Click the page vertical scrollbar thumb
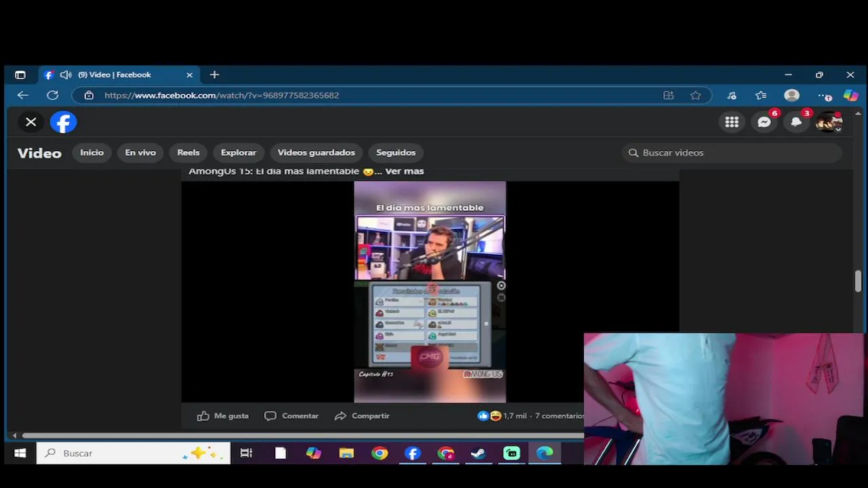The width and height of the screenshot is (868, 488). [858, 281]
